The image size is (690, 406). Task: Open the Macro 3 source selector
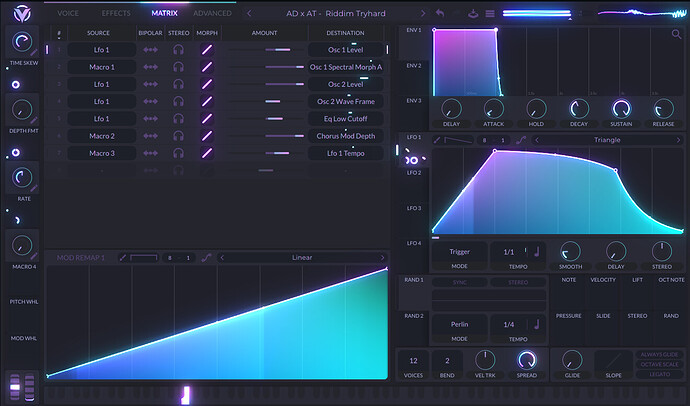(102, 153)
